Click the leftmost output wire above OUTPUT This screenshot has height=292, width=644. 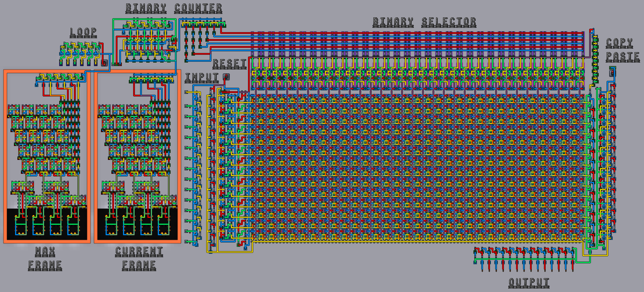click(x=482, y=266)
